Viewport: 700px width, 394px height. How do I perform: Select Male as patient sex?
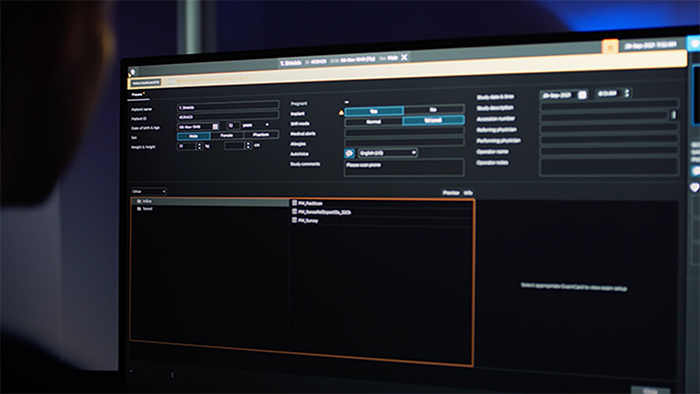click(x=194, y=136)
